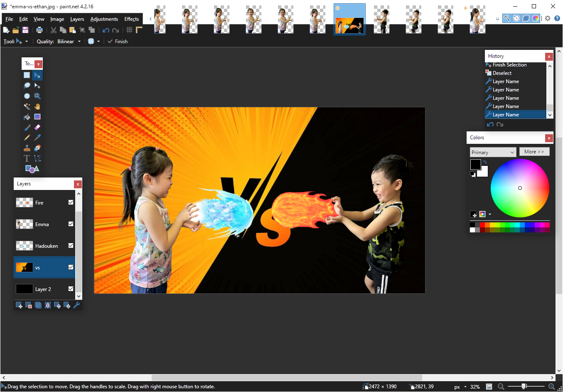Toggle the Layers window button

point(526,18)
